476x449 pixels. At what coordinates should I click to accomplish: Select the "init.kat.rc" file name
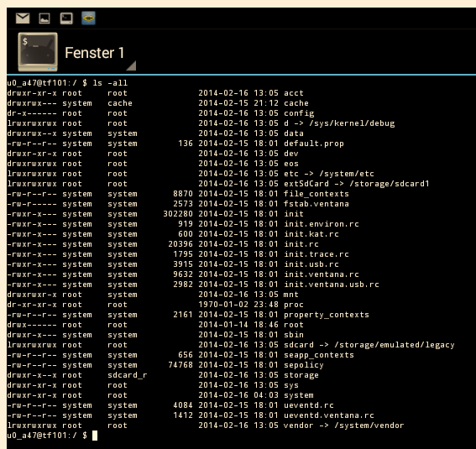[x=311, y=234]
